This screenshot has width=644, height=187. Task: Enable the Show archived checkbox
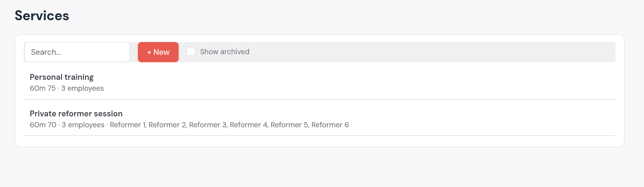(191, 51)
